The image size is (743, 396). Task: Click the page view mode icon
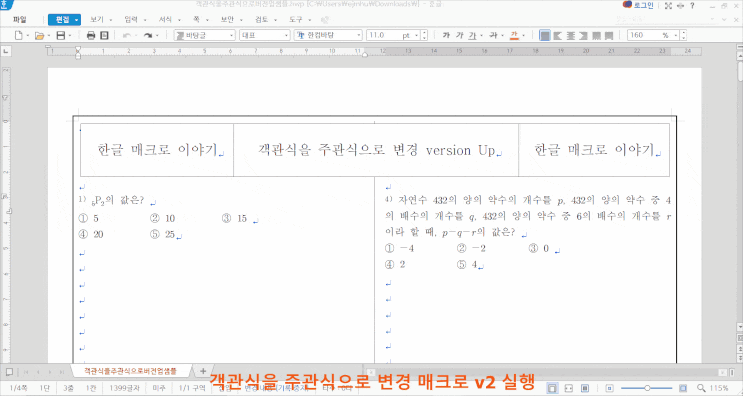point(553,388)
